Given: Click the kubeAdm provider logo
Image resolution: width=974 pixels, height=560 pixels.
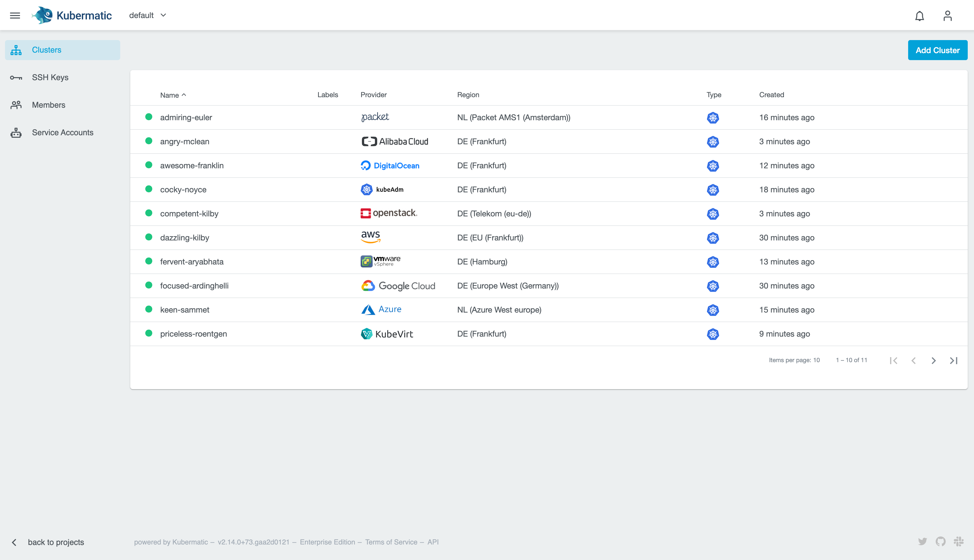Looking at the screenshot, I should pyautogui.click(x=382, y=190).
